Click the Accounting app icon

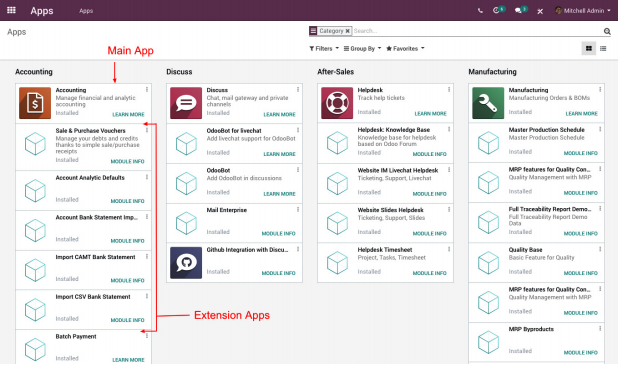coord(35,103)
